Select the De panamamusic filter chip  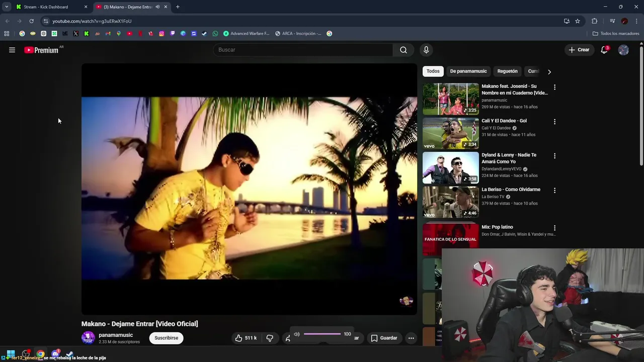point(468,71)
